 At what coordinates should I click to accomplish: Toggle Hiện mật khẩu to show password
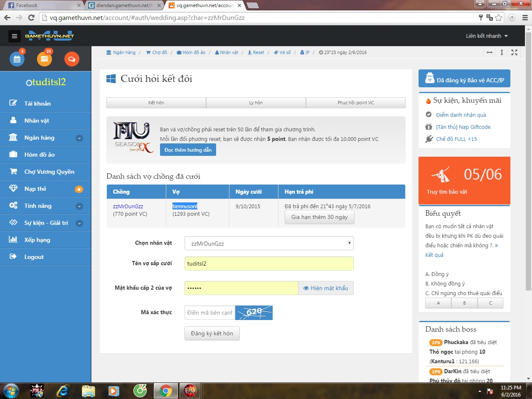[325, 288]
